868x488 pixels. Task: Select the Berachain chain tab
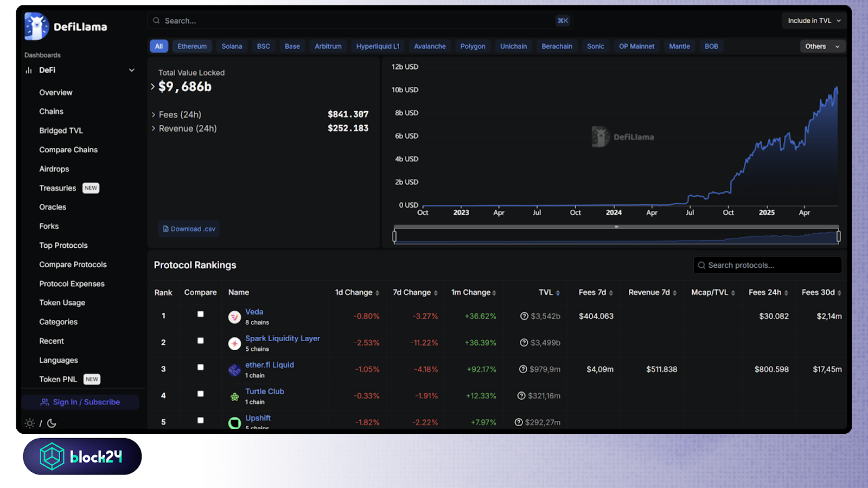(x=557, y=46)
